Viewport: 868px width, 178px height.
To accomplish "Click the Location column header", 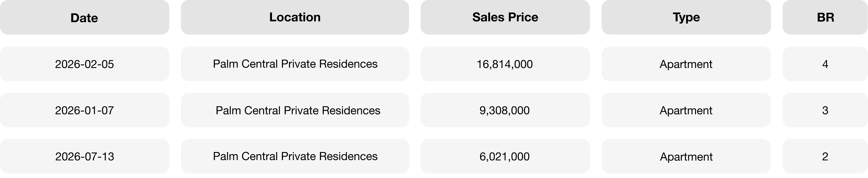I will coord(295,17).
